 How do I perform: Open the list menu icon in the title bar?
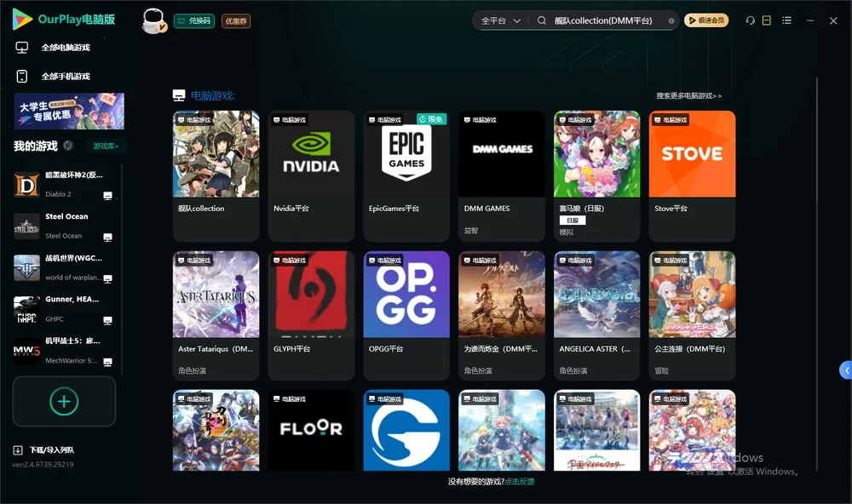click(786, 20)
